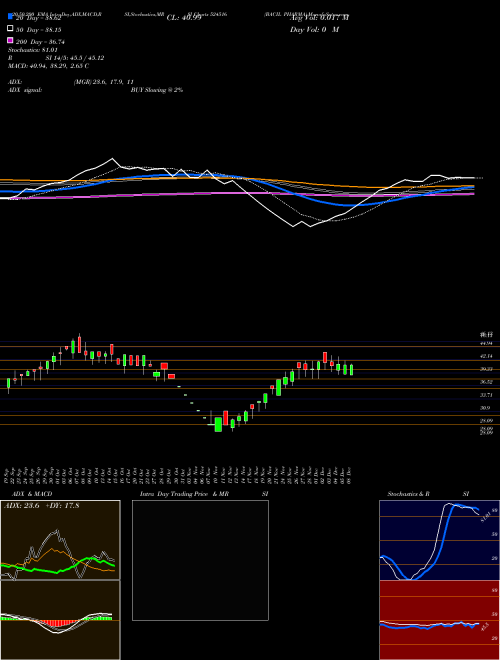Click the 36.52 price axis label
Viewport: 500px width, 660px height.
[486, 382]
